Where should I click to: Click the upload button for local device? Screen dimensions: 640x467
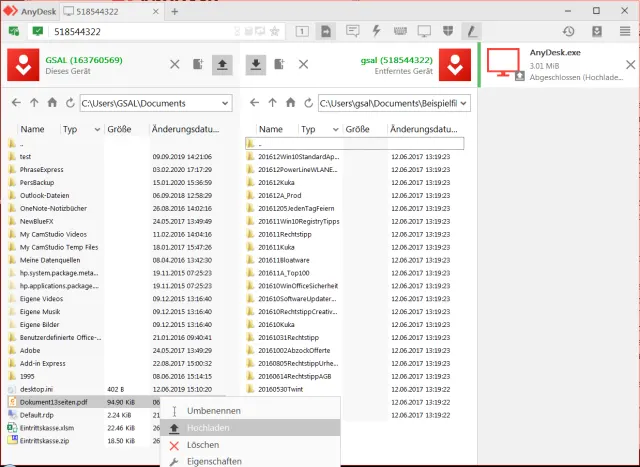(x=222, y=64)
